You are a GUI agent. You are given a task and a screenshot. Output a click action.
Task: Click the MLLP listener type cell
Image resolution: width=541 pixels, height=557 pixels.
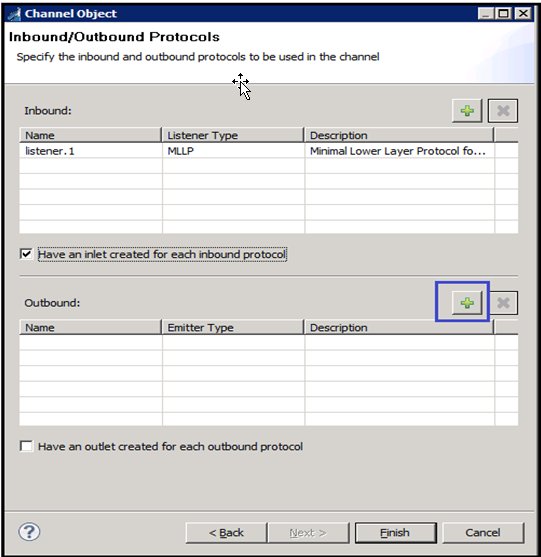233,151
